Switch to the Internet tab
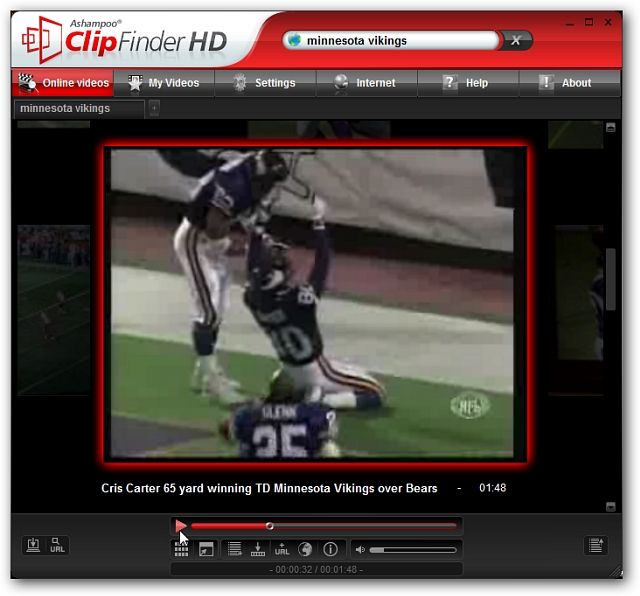Screen dimensions: 640x596 point(367,83)
